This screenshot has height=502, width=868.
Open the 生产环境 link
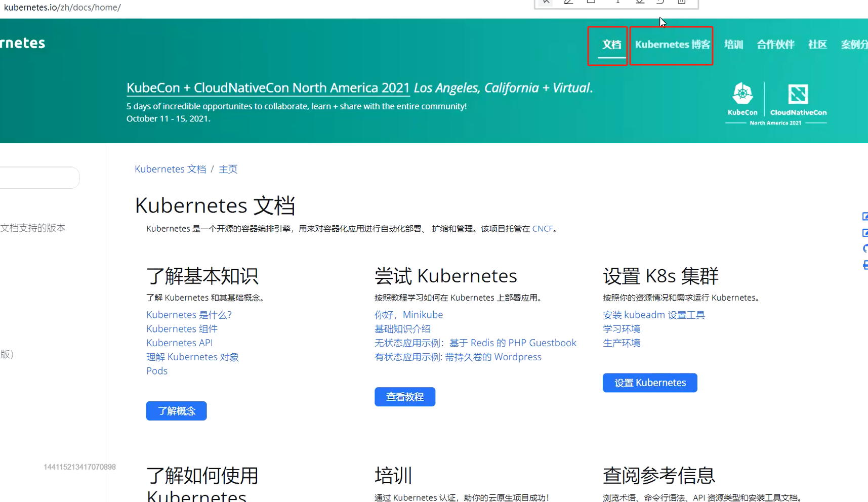[x=622, y=343]
